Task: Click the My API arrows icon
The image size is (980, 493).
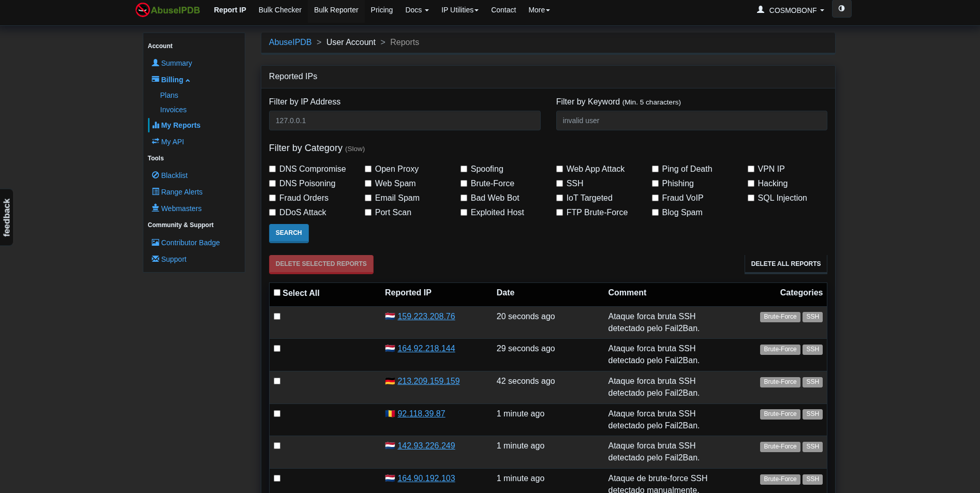Action: [155, 141]
